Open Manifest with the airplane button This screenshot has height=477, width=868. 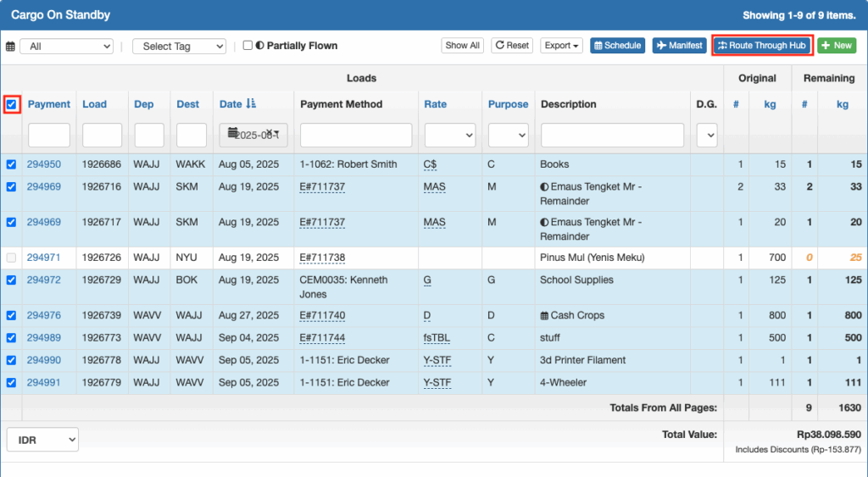[680, 46]
